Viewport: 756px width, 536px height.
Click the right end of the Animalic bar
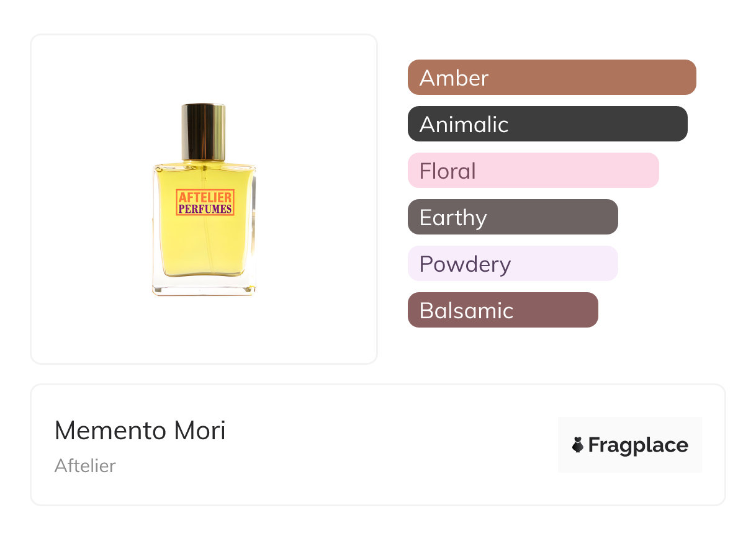679,124
